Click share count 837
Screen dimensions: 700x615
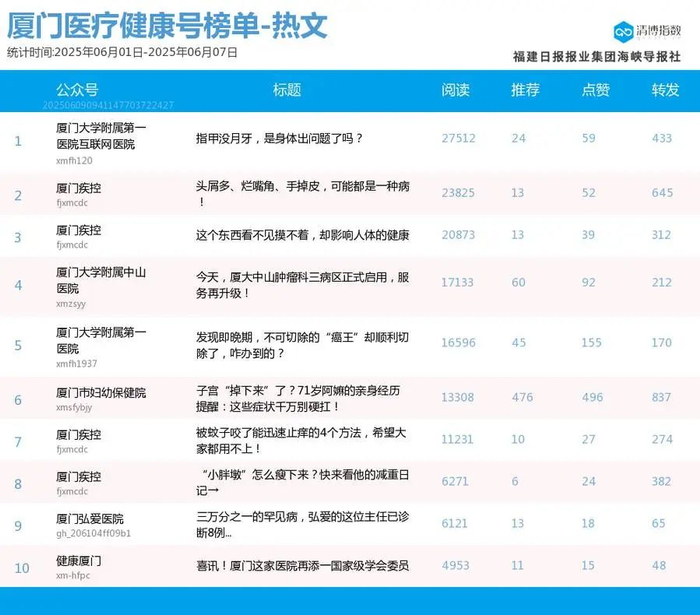pos(662,397)
